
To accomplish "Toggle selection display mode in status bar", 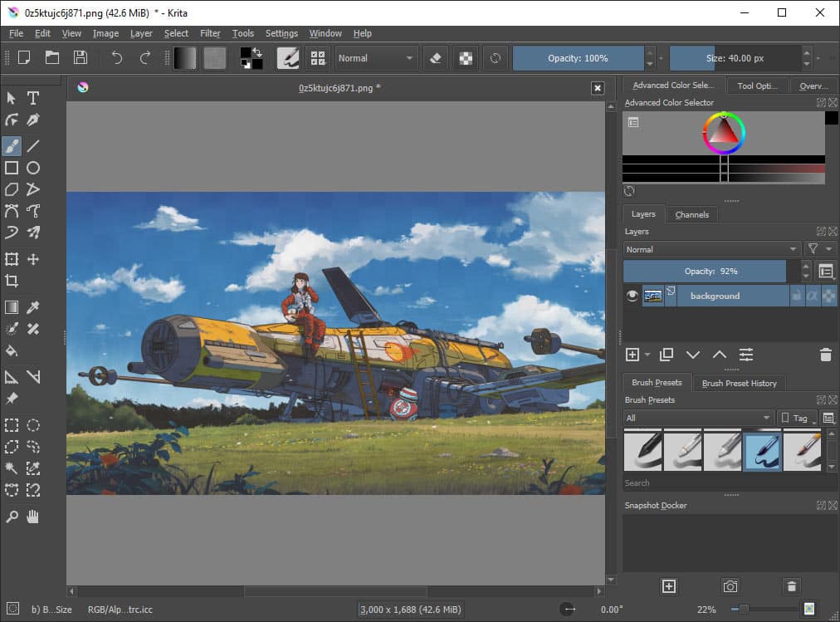I will [x=12, y=609].
